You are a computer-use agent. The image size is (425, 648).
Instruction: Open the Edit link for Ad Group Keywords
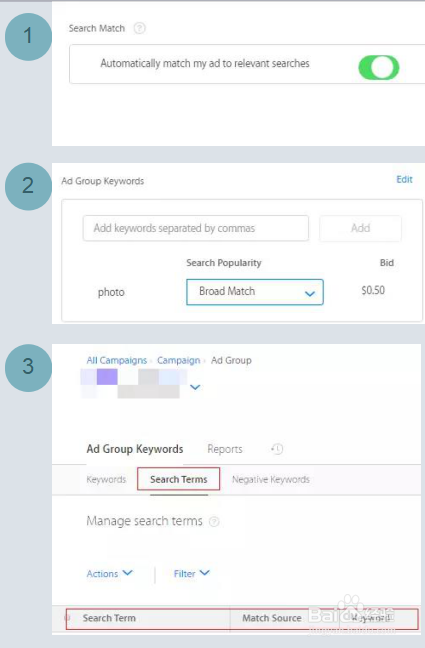tap(404, 179)
